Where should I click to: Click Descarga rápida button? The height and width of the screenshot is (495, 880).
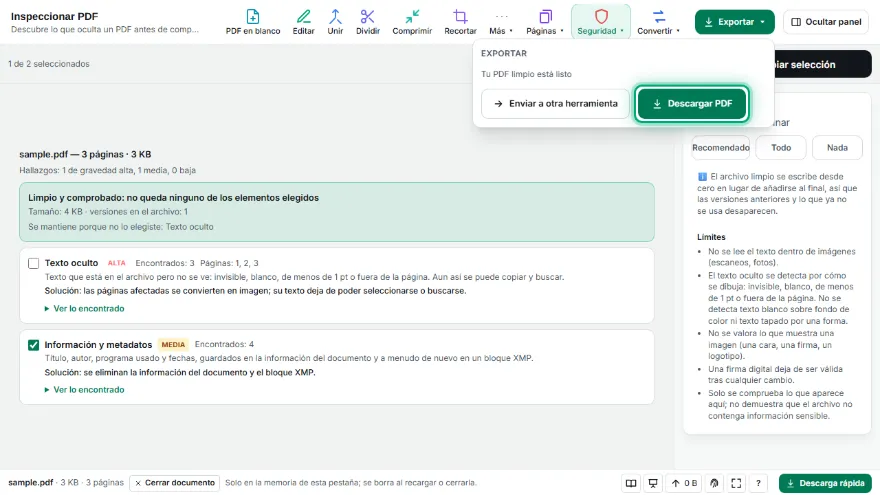tap(825, 483)
